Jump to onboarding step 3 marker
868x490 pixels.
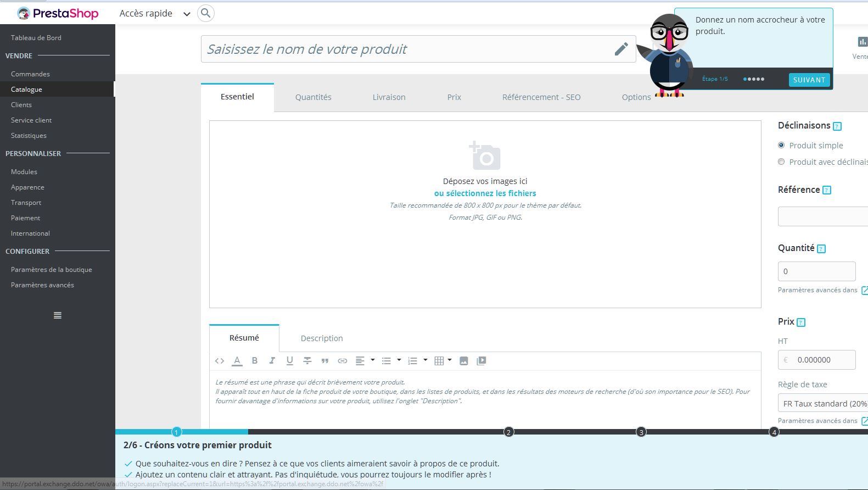[641, 432]
